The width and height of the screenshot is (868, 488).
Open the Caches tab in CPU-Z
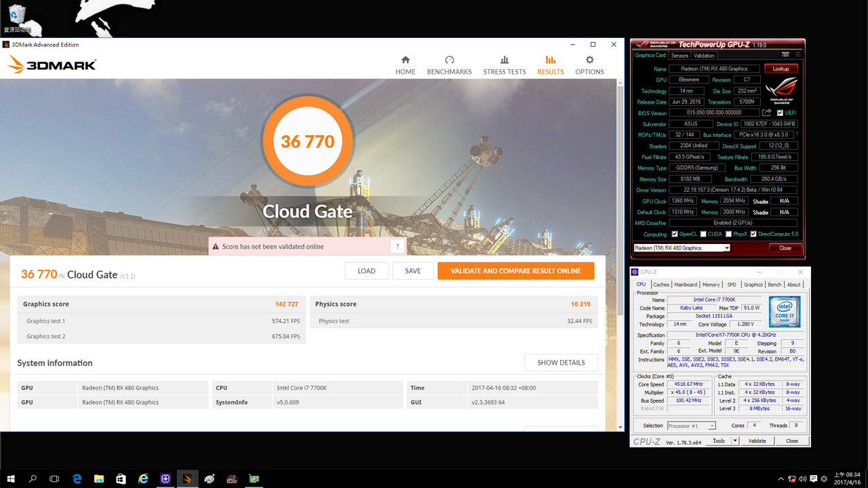click(x=661, y=285)
